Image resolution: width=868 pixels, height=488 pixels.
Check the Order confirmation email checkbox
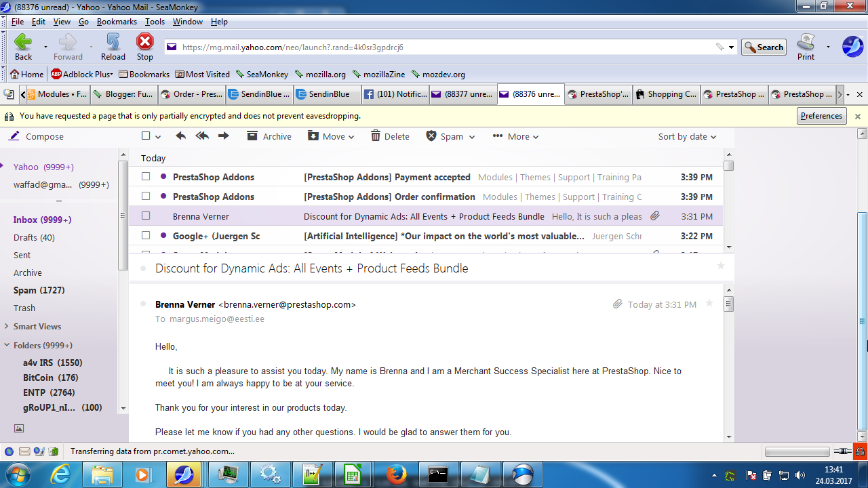tap(146, 197)
